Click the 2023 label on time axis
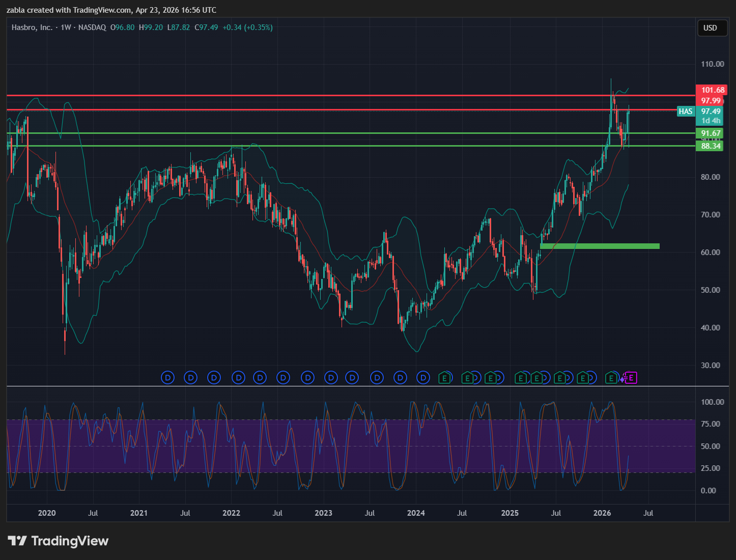The height and width of the screenshot is (560, 736). coord(323,513)
